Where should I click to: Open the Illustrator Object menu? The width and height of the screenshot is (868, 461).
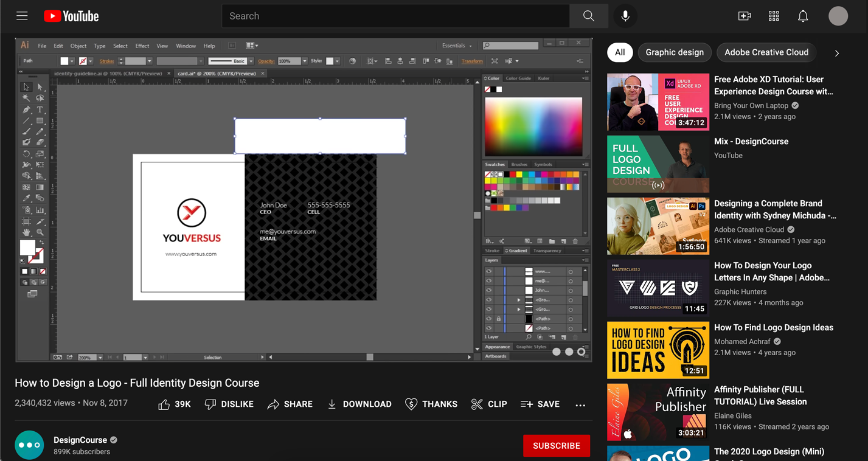78,46
